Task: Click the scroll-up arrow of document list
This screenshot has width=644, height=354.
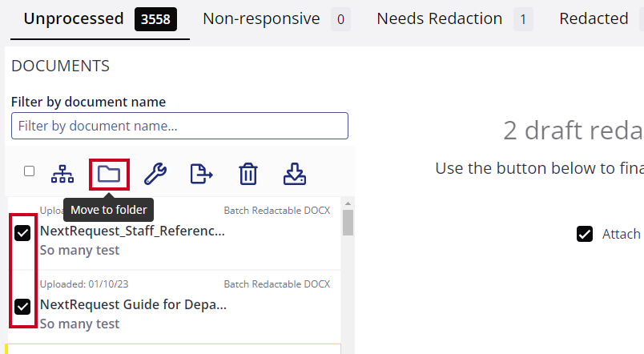Action: tap(348, 203)
